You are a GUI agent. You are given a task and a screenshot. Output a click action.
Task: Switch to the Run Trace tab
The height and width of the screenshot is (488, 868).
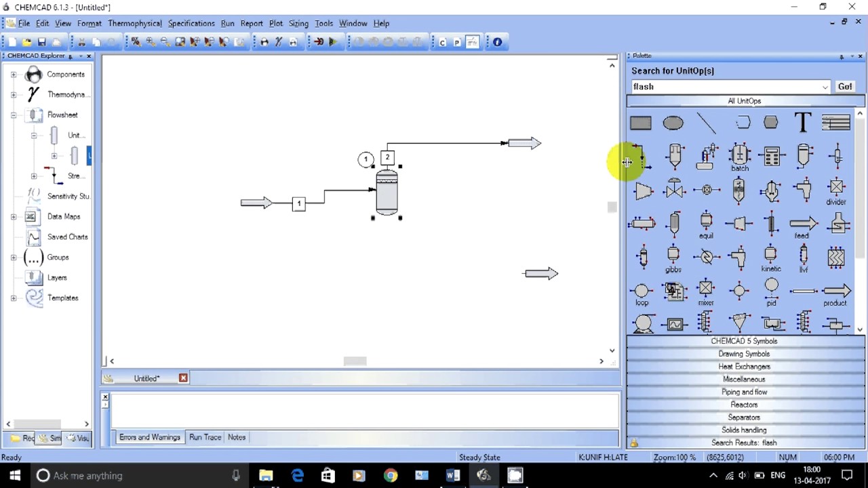(x=205, y=437)
